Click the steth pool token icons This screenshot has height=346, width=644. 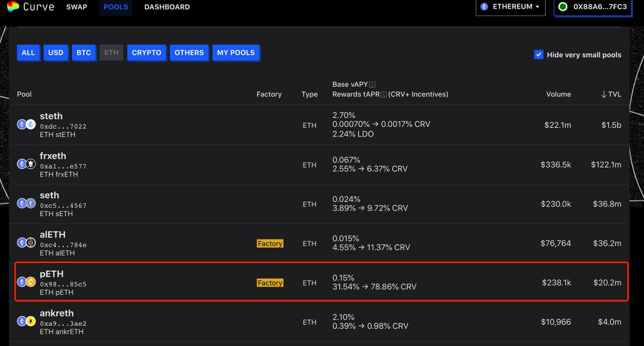(x=26, y=125)
